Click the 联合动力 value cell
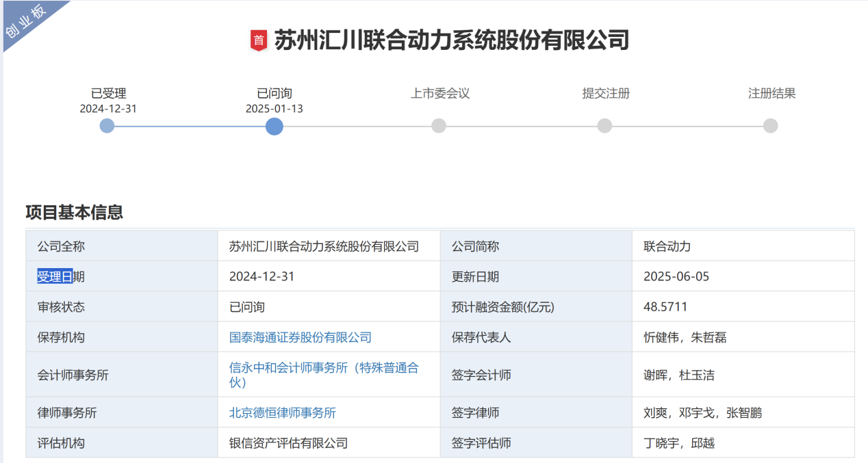Image resolution: width=868 pixels, height=463 pixels. point(743,246)
